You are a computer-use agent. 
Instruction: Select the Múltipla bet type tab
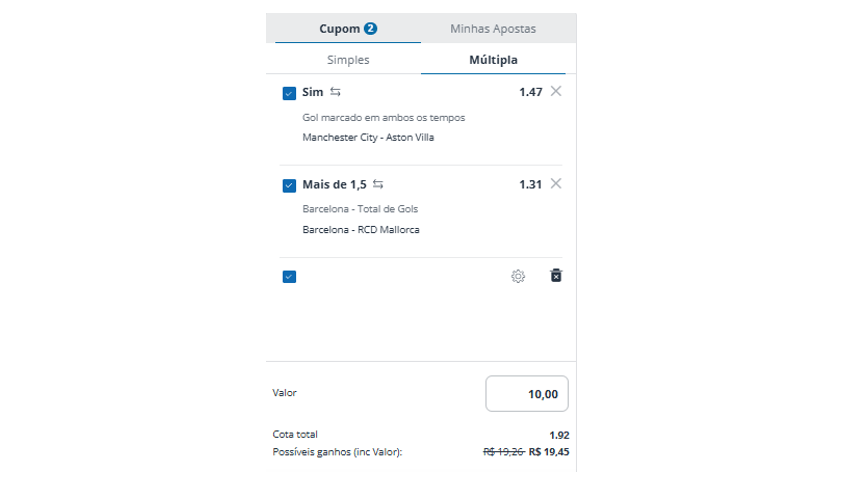click(493, 60)
